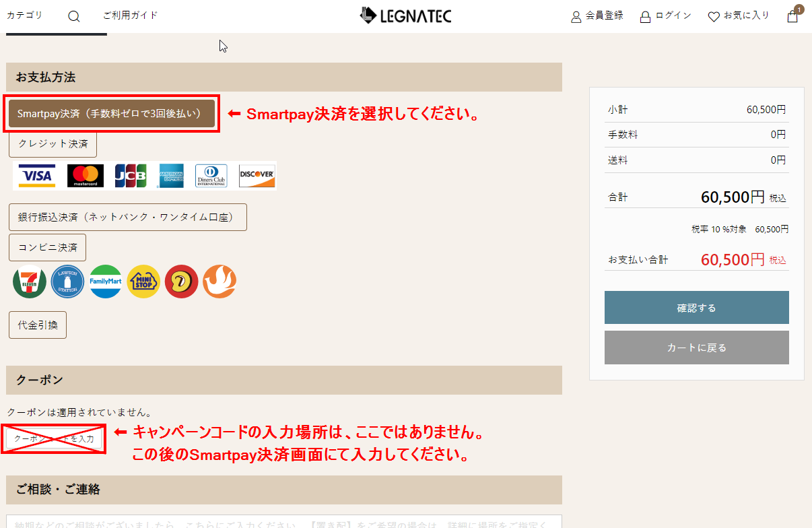
Task: Open お気に入り favorites
Action: click(739, 15)
